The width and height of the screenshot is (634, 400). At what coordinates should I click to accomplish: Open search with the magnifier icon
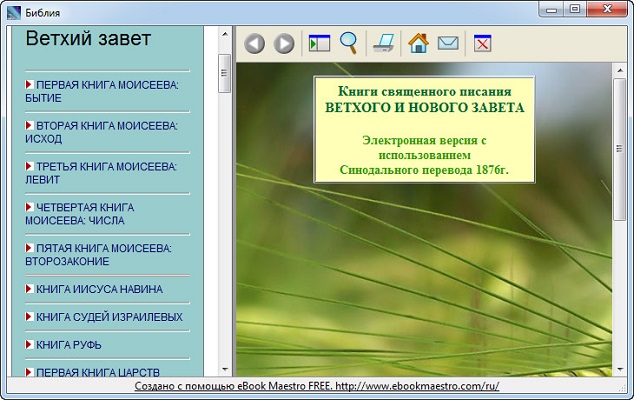349,43
